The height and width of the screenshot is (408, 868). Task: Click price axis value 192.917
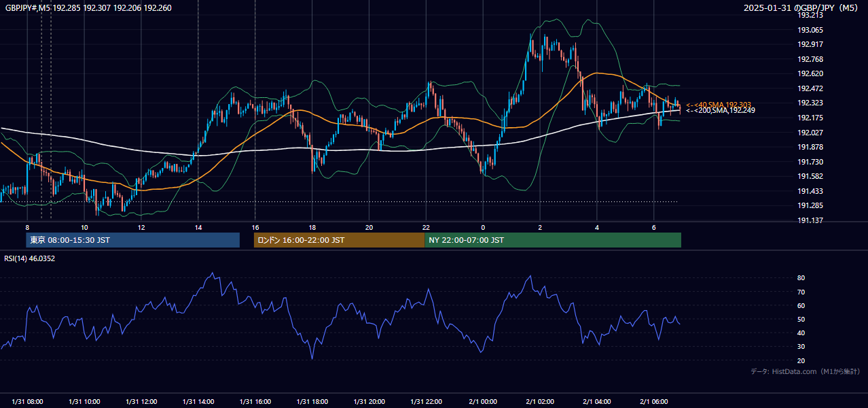point(810,45)
